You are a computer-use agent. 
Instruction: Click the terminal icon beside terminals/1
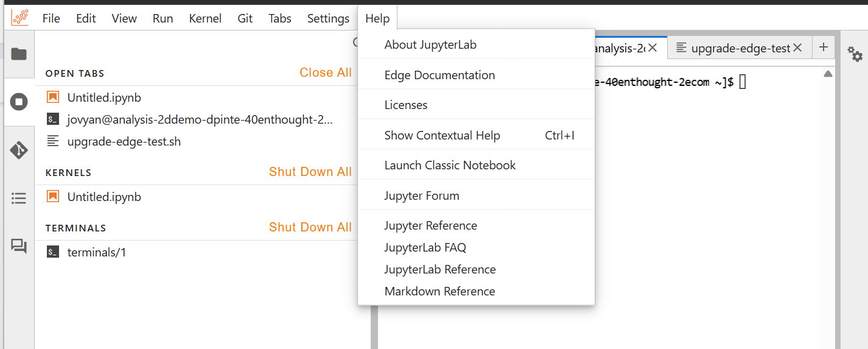[x=53, y=252]
